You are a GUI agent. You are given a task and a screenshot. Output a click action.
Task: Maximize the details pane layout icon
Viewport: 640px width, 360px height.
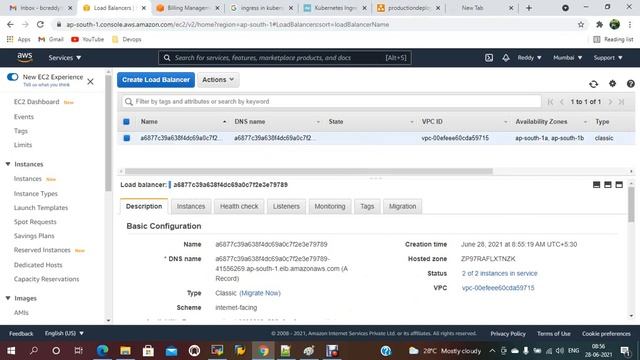click(619, 185)
